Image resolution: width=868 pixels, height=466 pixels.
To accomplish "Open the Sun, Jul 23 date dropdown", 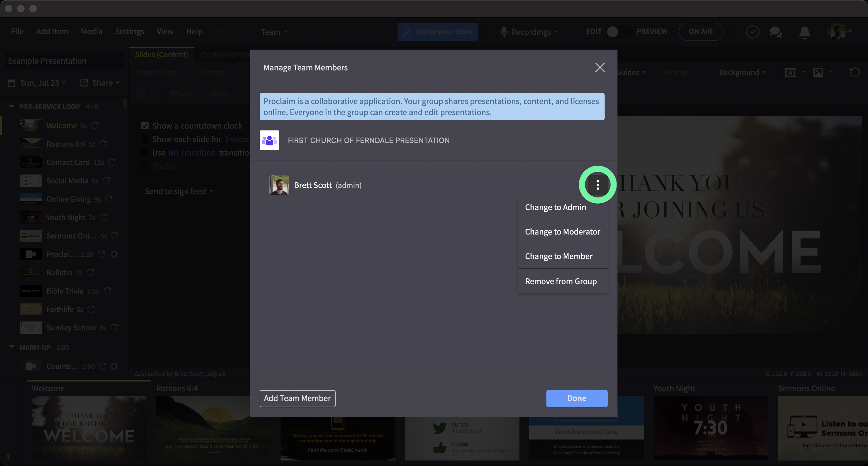I will click(37, 83).
